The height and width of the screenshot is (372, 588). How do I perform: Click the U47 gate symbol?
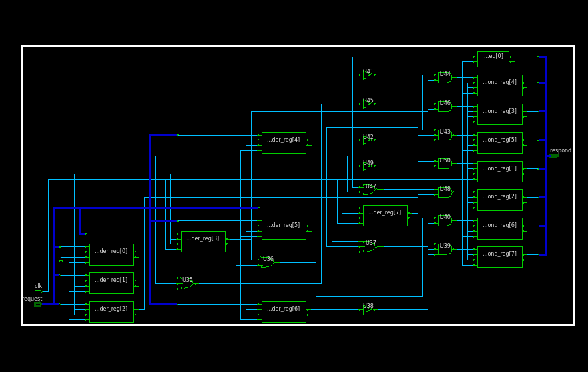(369, 190)
